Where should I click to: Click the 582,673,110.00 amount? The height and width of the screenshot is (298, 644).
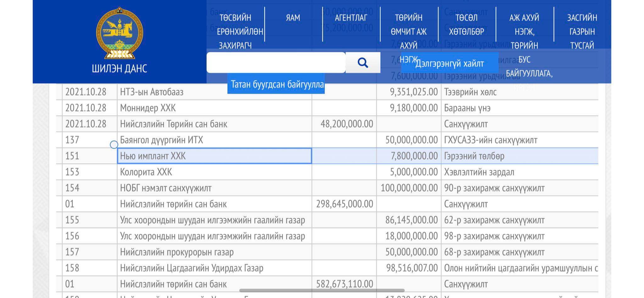345,284
